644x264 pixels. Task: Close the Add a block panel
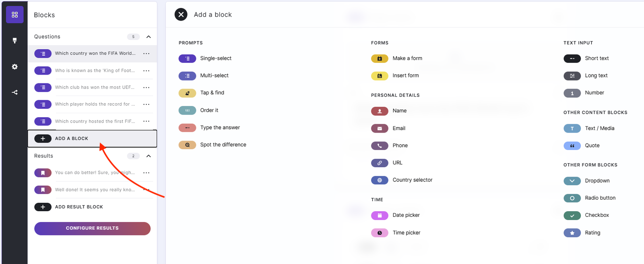coord(181,15)
